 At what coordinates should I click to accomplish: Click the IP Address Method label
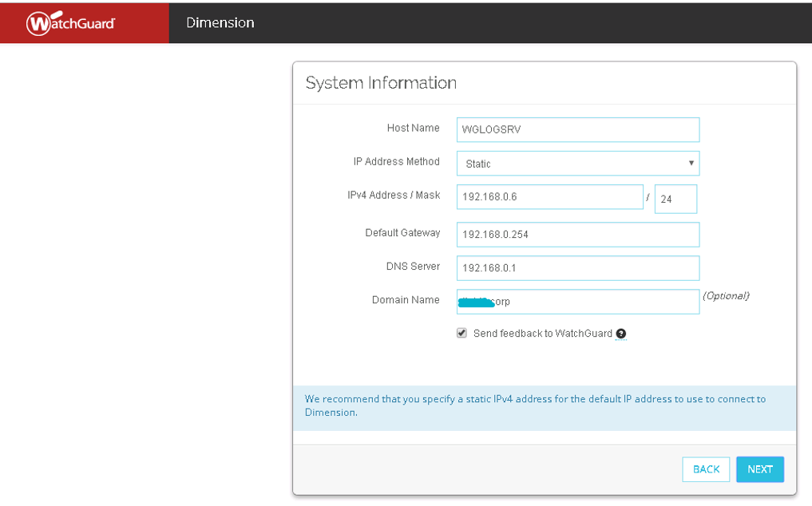click(396, 162)
